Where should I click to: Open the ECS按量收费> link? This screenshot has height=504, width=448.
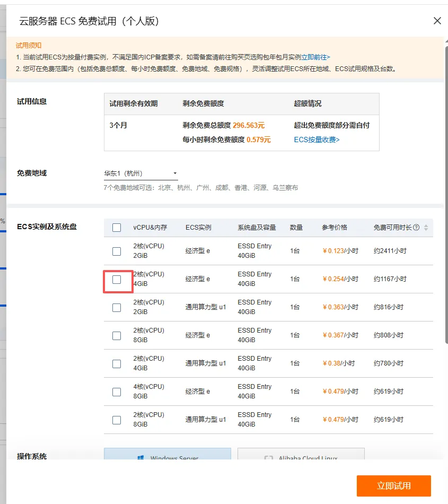[317, 140]
